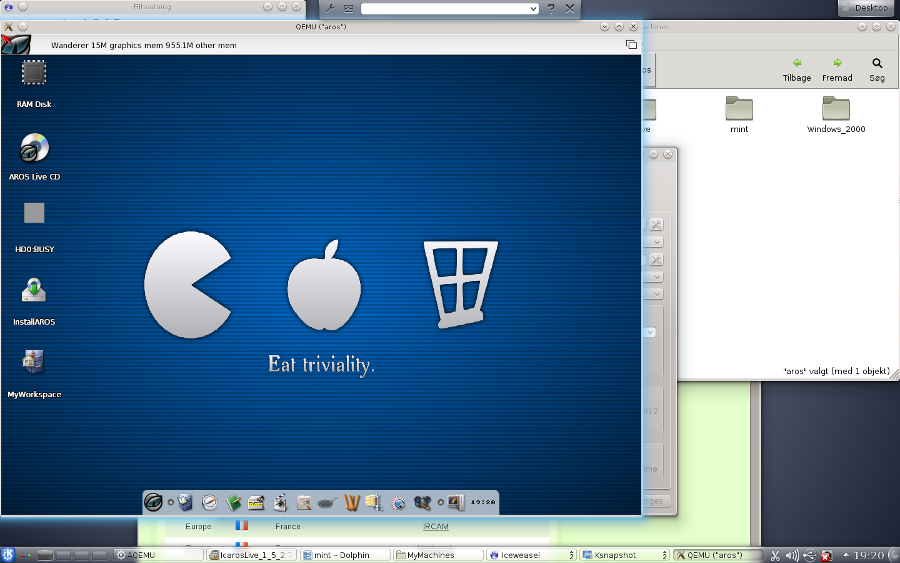
Task: Open the Desktop button at top right
Action: pos(865,8)
